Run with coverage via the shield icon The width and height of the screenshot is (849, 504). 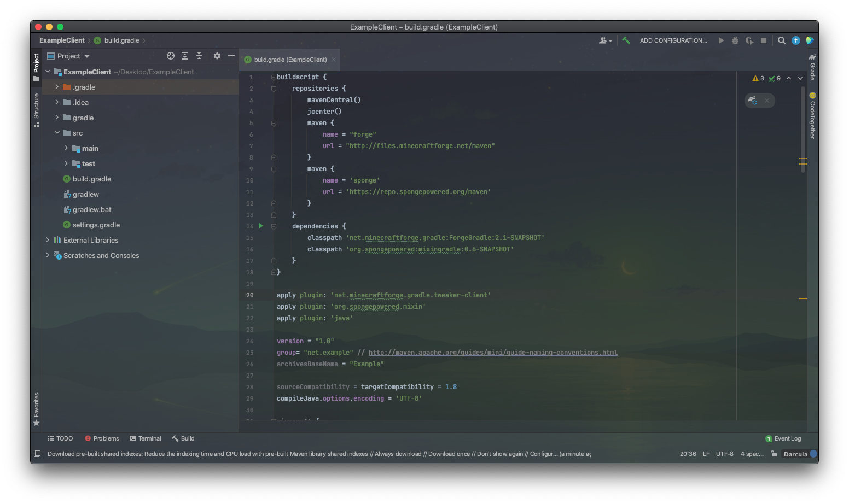pos(749,40)
